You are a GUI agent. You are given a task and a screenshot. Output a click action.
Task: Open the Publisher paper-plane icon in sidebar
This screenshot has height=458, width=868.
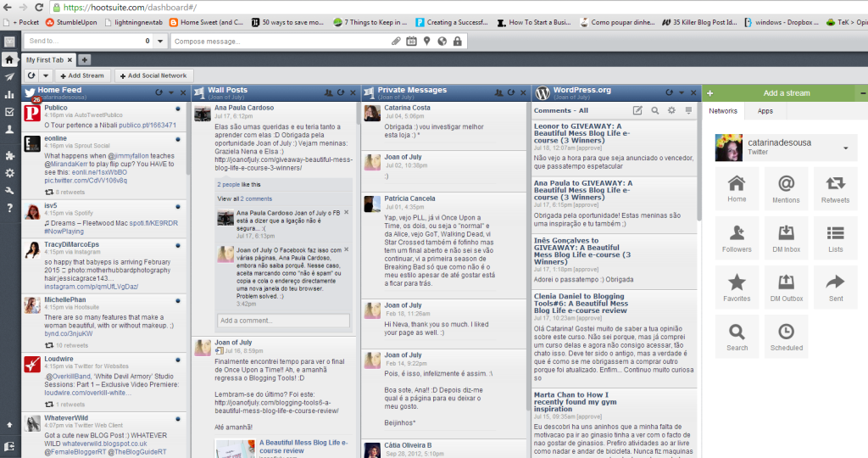9,77
